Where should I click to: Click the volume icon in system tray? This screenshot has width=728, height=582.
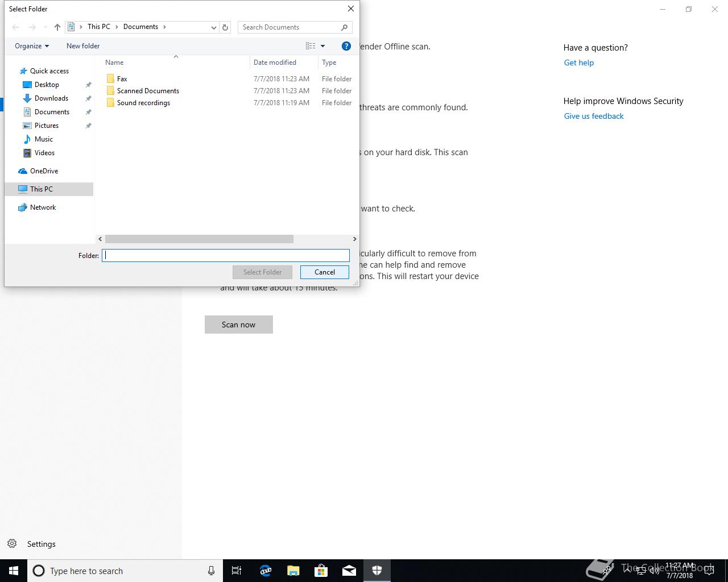[654, 571]
